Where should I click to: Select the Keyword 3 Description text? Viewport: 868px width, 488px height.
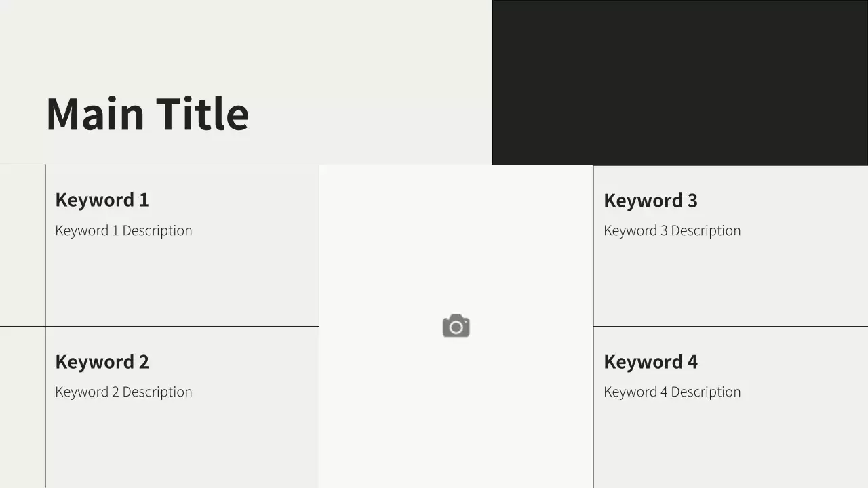tap(672, 230)
